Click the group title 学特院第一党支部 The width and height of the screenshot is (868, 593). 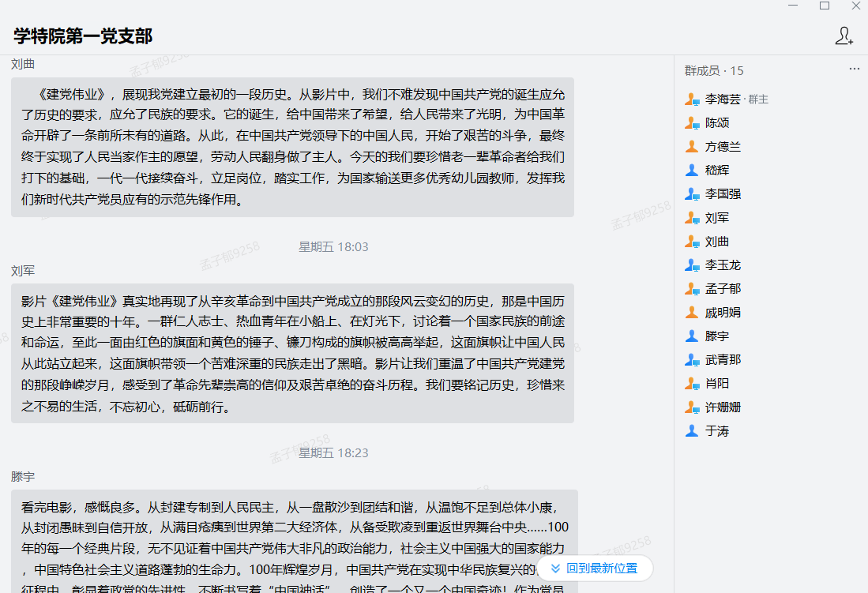[x=83, y=36]
